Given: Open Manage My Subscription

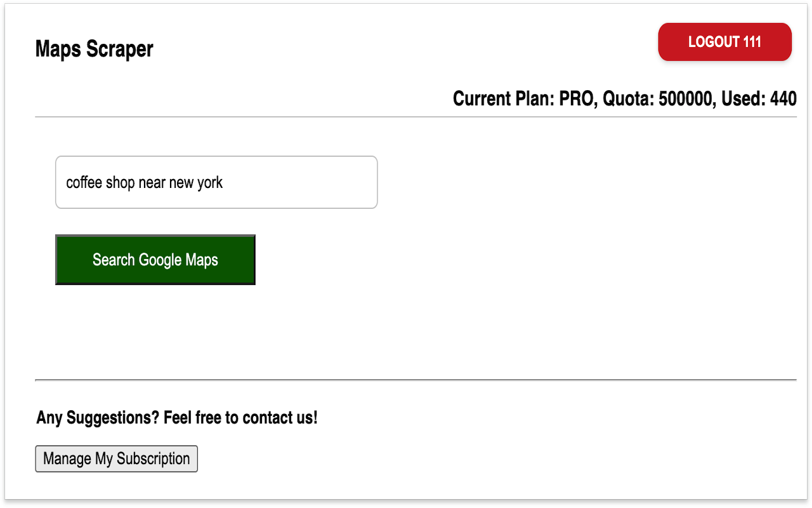Looking at the screenshot, I should pyautogui.click(x=116, y=459).
